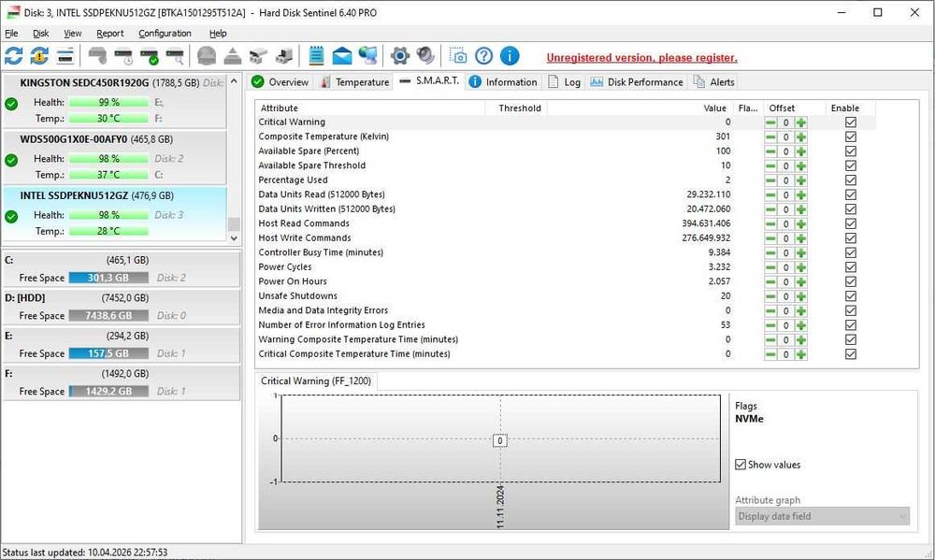The image size is (935, 560).
Task: Click the offset value field for Power On Hours
Action: tap(786, 281)
